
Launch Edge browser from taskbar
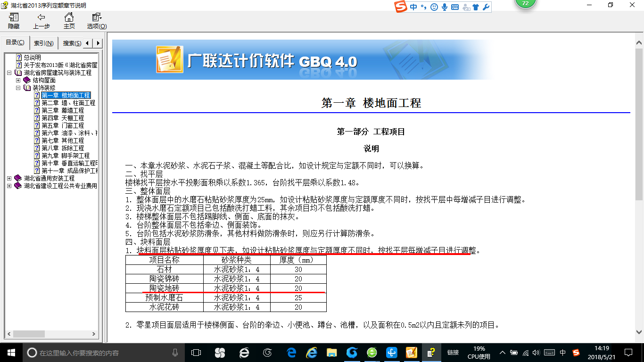(x=291, y=352)
